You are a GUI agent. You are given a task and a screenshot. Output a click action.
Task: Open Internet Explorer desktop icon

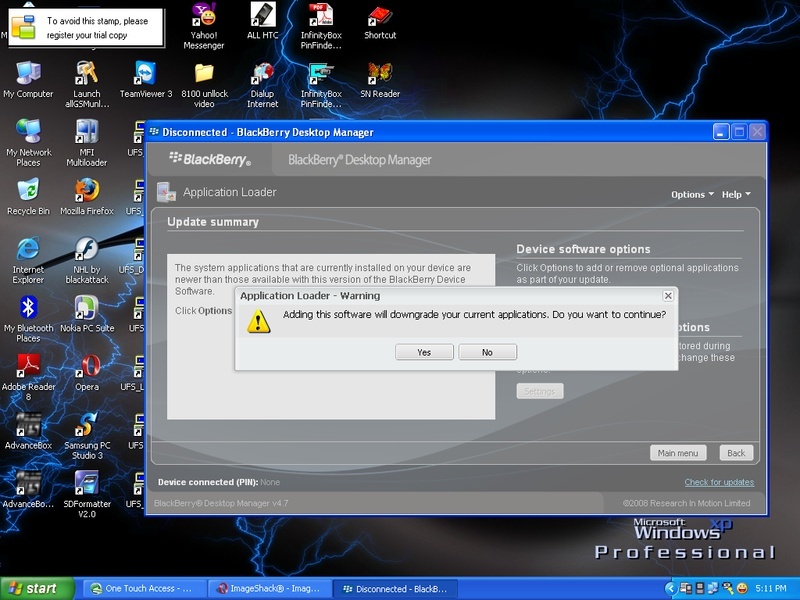pos(28,260)
